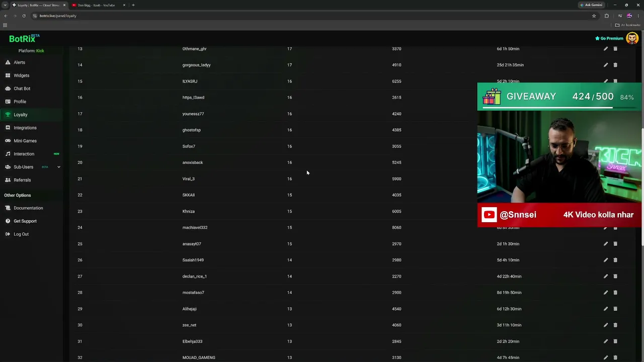Open the Chrome three-dot menu
This screenshot has width=644, height=362.
point(638,16)
